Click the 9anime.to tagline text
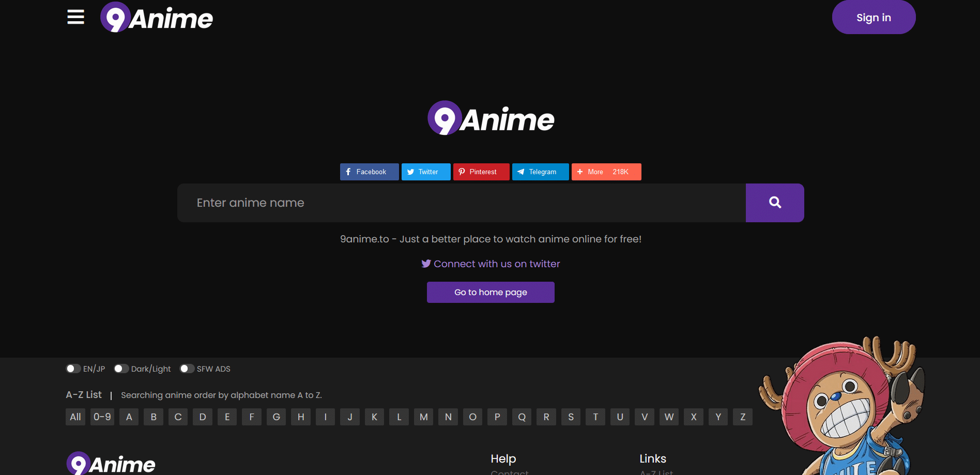Screen dimensions: 980x475 (491, 239)
